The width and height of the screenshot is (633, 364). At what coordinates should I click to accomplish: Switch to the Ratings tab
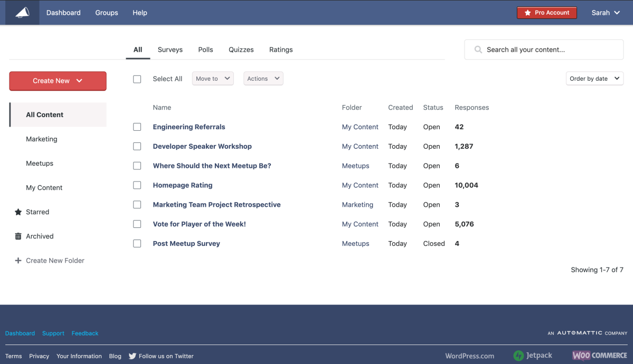[281, 50]
